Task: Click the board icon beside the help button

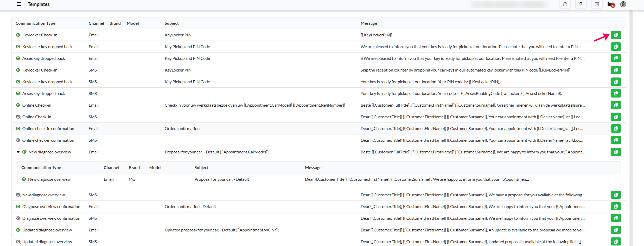Action: coord(597,4)
